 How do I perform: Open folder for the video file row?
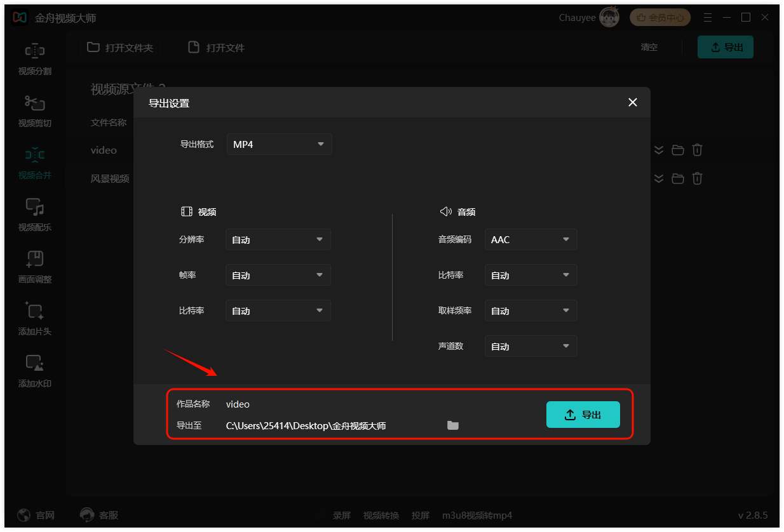(678, 150)
